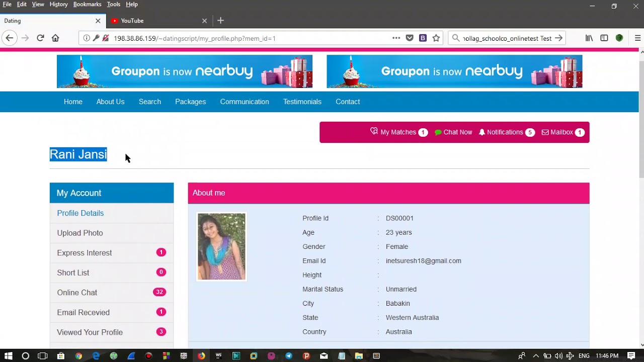
Task: Open the History menu
Action: click(x=58, y=4)
